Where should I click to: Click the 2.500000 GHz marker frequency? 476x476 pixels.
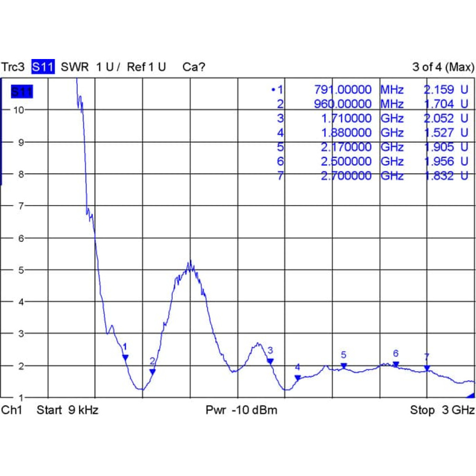(x=362, y=161)
